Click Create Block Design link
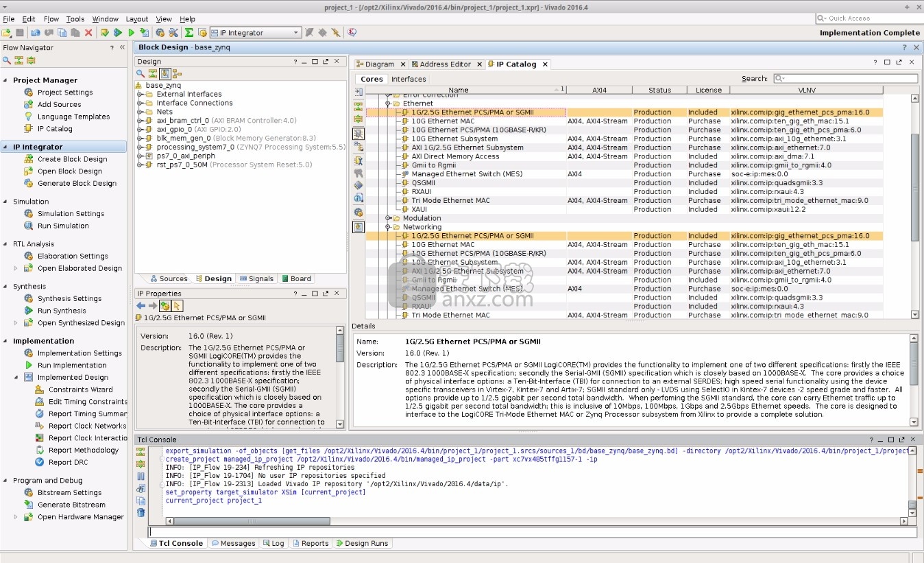This screenshot has height=563, width=924. point(72,159)
